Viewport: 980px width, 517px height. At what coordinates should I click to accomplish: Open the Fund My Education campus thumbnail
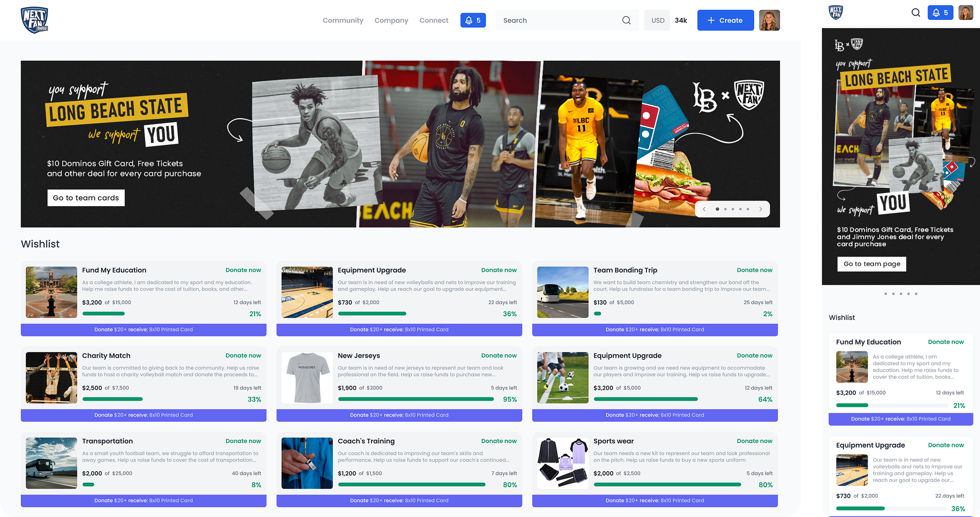pos(51,292)
